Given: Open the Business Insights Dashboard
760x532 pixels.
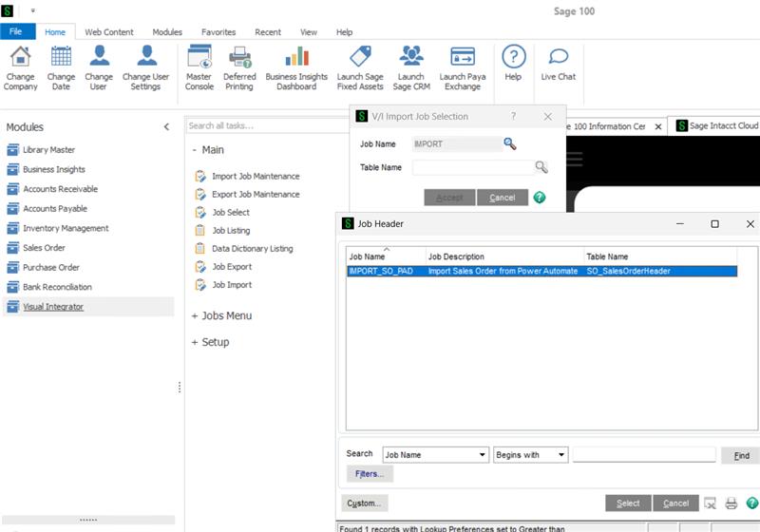Looking at the screenshot, I should (296, 67).
